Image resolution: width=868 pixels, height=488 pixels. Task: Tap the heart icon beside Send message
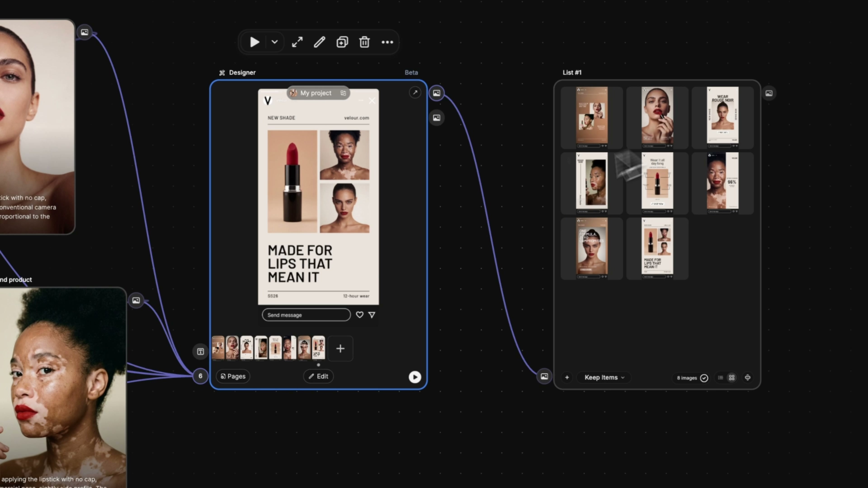tap(360, 315)
